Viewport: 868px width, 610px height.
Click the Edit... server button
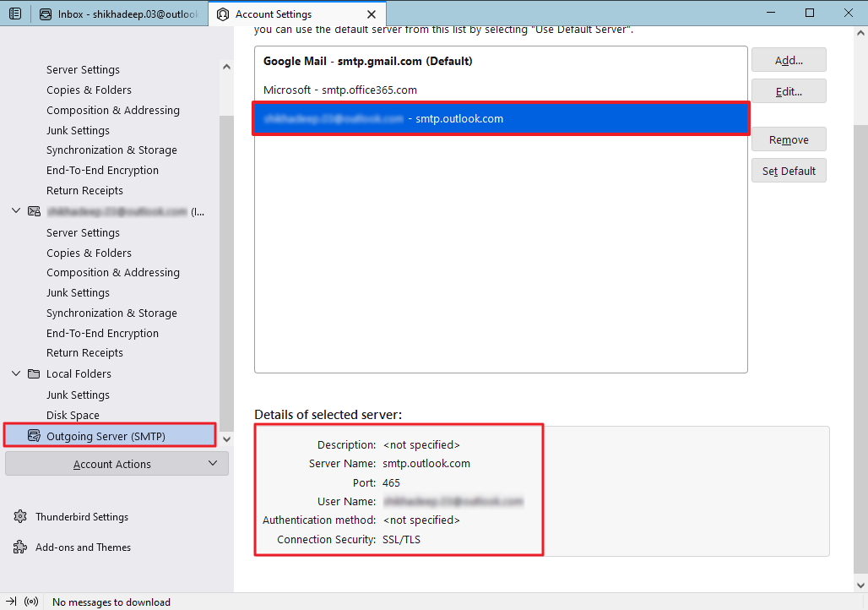click(x=789, y=91)
